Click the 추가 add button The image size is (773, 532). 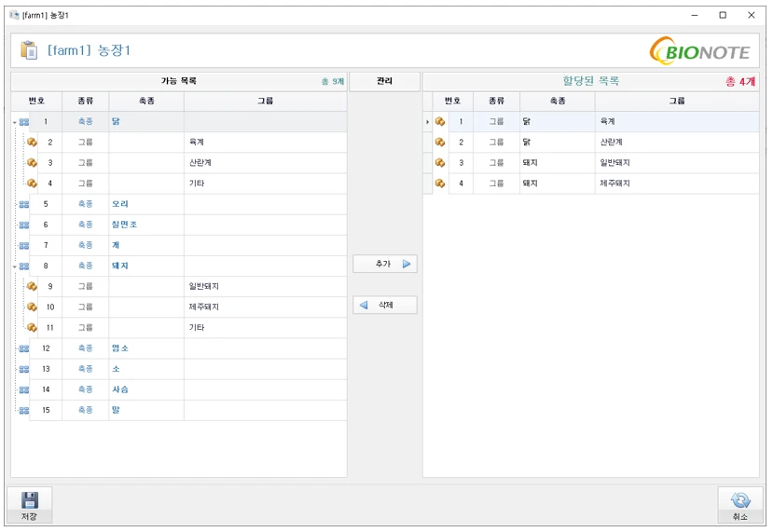(x=385, y=264)
